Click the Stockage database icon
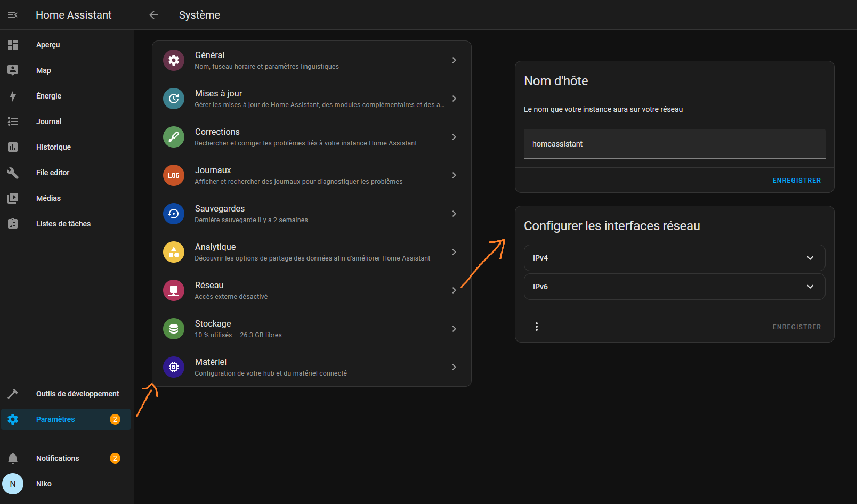 click(173, 329)
